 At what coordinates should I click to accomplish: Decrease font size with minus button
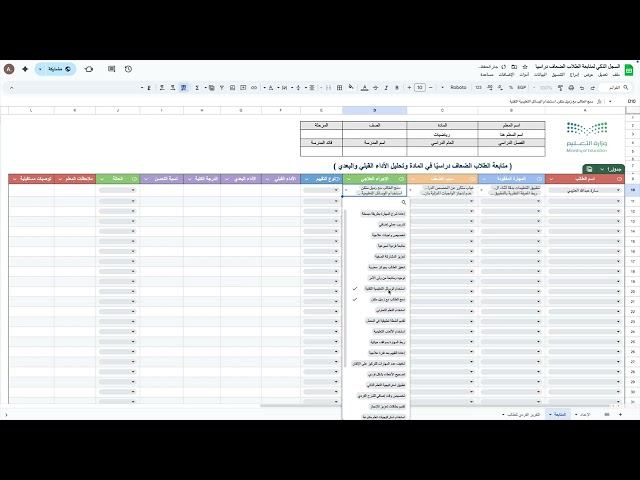(430, 87)
